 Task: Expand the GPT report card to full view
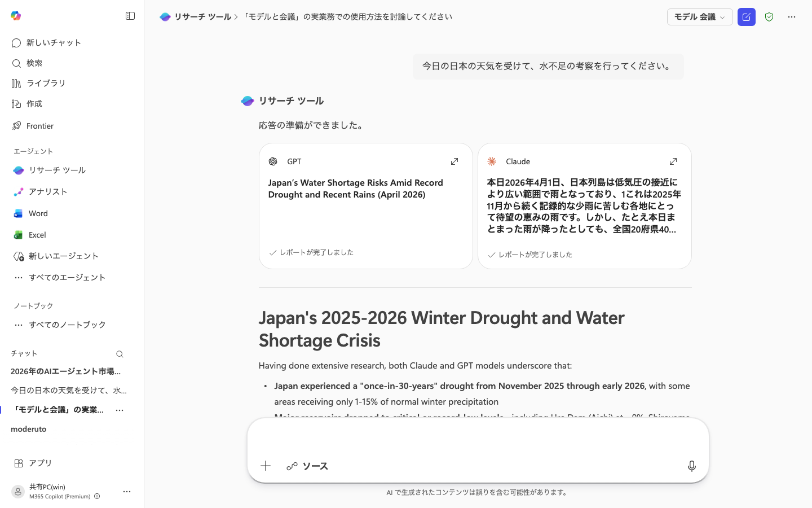[454, 161]
